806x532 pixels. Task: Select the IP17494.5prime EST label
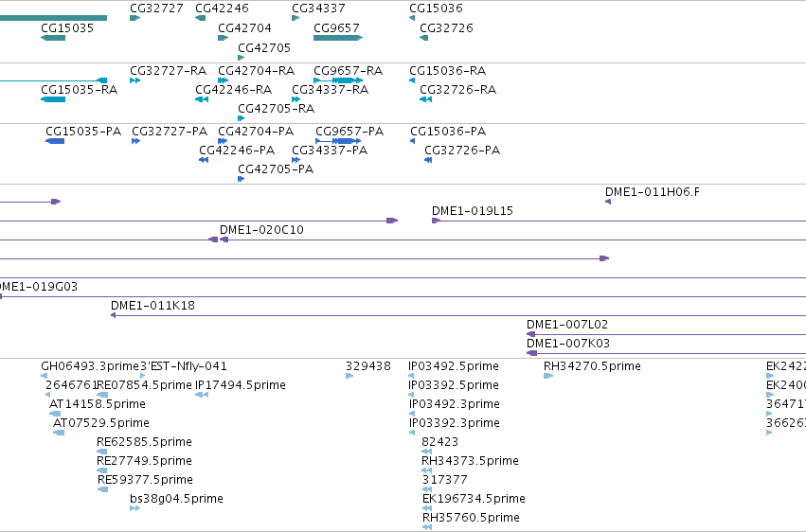coord(241,385)
